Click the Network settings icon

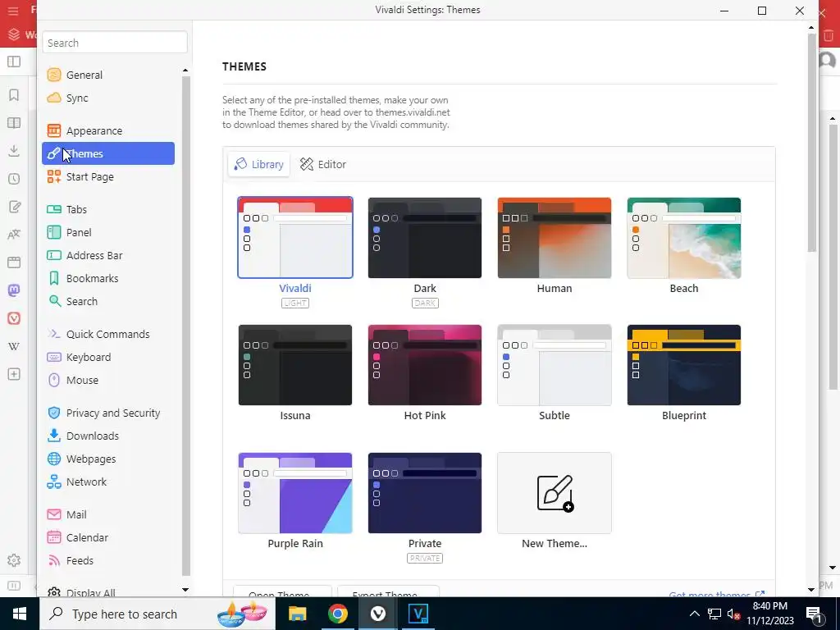click(x=54, y=482)
